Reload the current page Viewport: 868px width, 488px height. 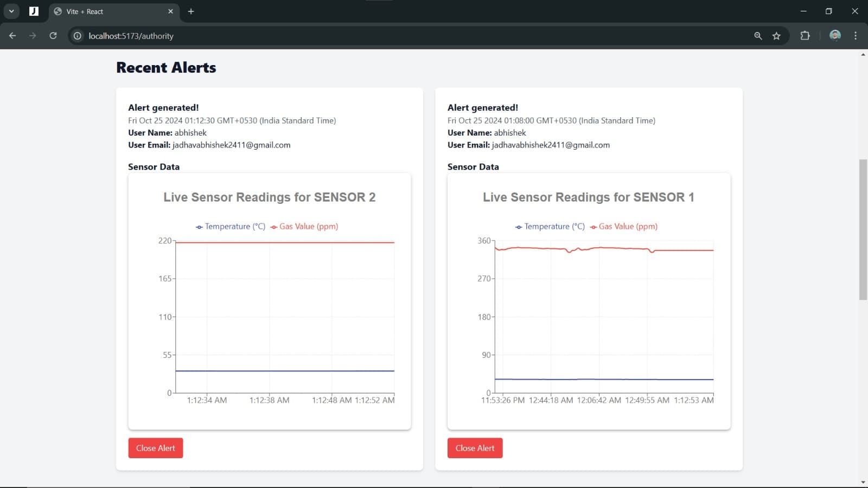53,36
